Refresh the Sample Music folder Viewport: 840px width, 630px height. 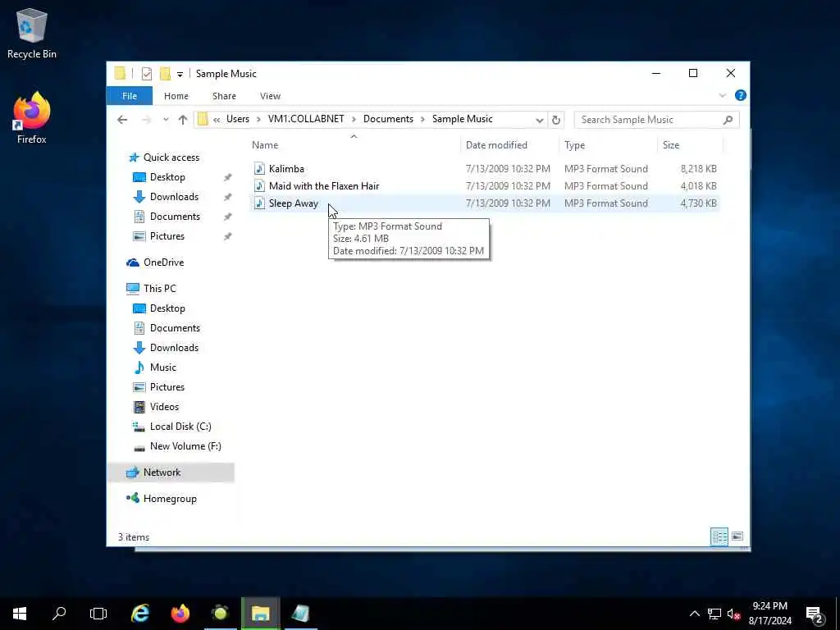click(x=555, y=120)
